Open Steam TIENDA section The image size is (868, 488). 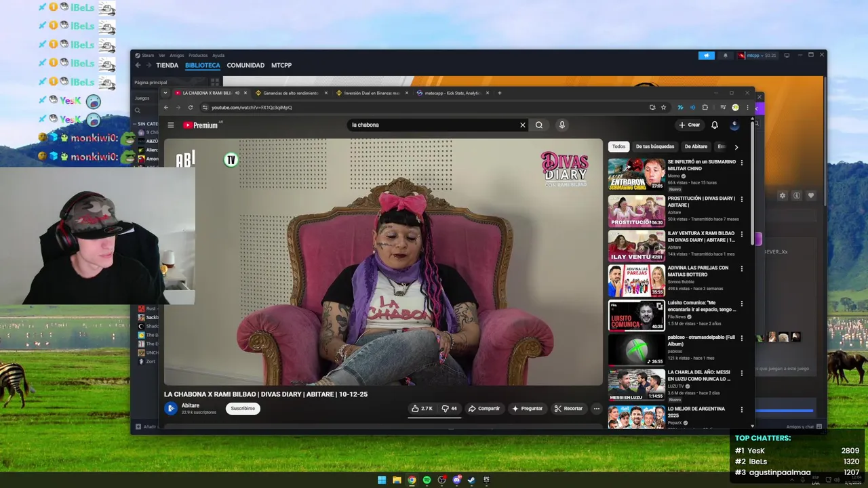point(167,66)
